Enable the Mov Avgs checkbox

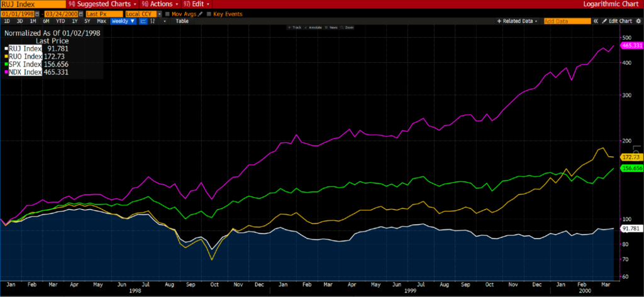coord(167,14)
